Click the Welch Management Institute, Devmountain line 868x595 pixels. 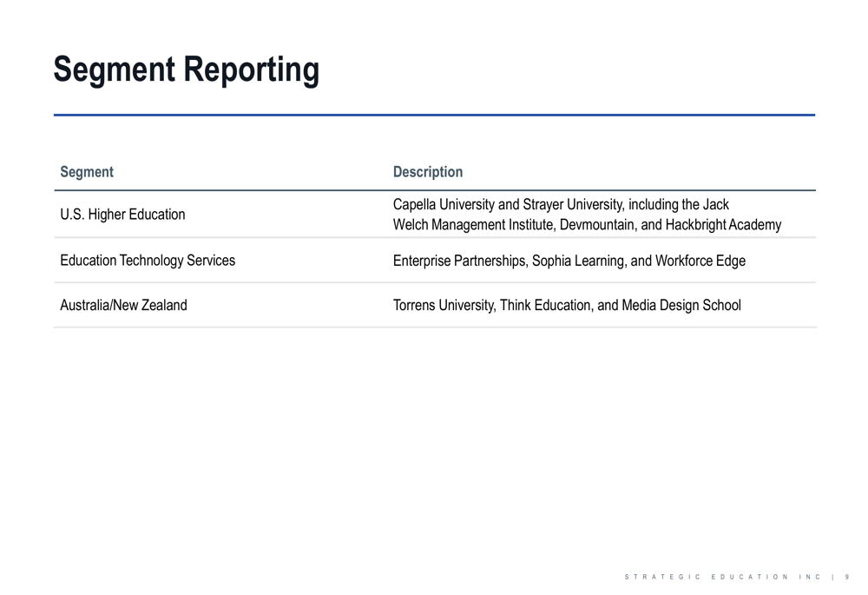click(587, 225)
